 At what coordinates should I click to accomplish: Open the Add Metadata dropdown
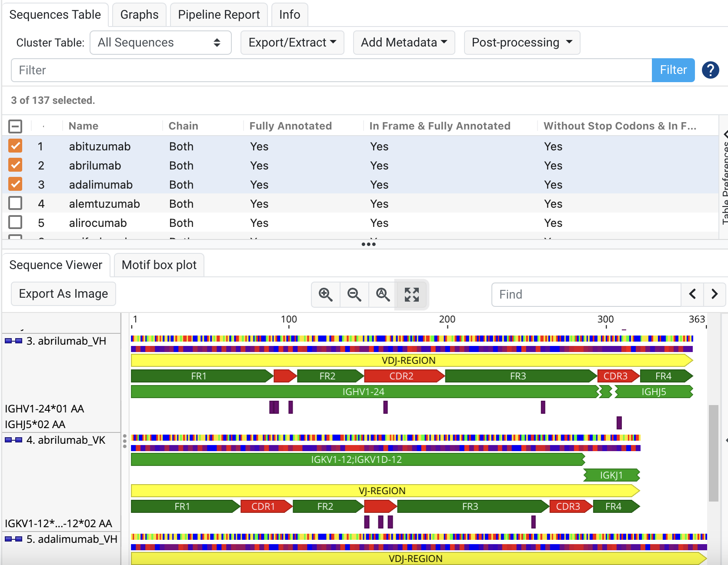click(x=404, y=43)
